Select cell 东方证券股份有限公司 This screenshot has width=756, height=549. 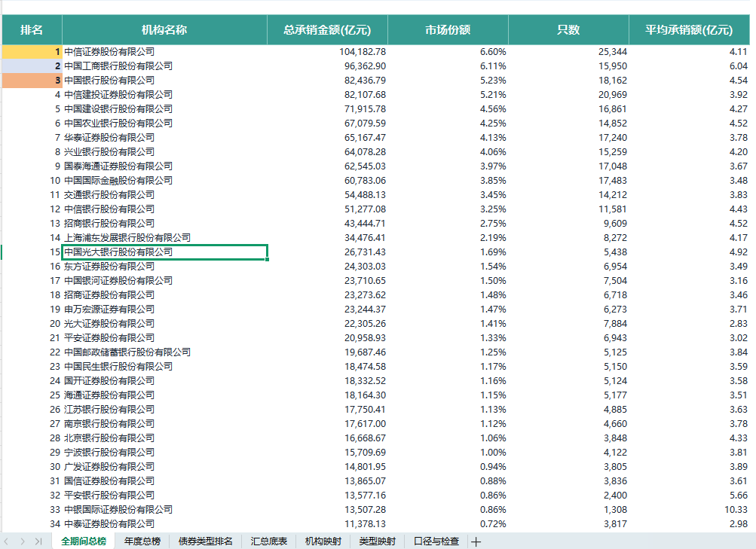[164, 267]
